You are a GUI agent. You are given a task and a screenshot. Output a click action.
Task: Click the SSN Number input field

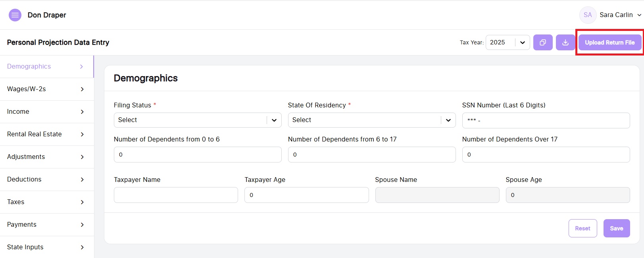[546, 120]
